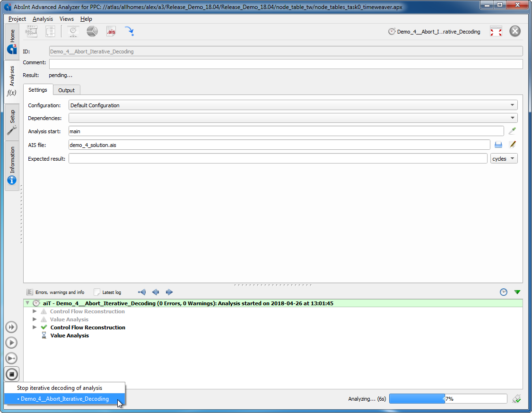Open the Configuration dropdown
Screen dimensions: 532x413
[x=293, y=105]
